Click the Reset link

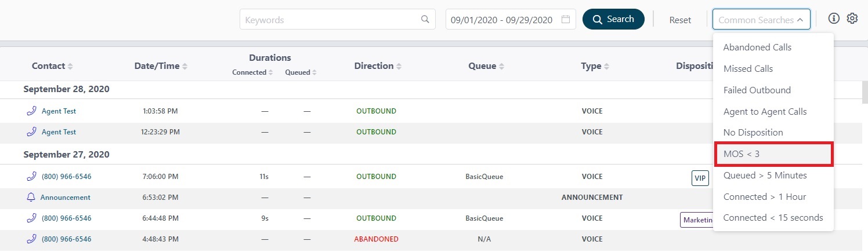click(x=680, y=20)
